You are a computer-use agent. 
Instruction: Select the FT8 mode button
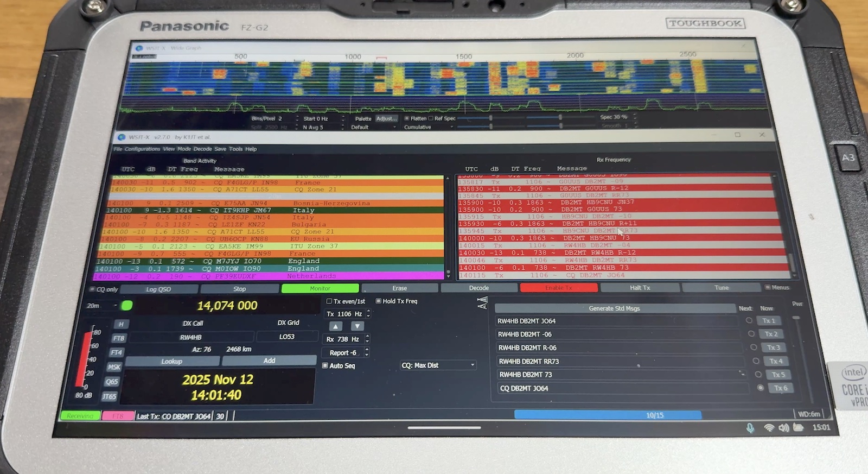point(119,338)
